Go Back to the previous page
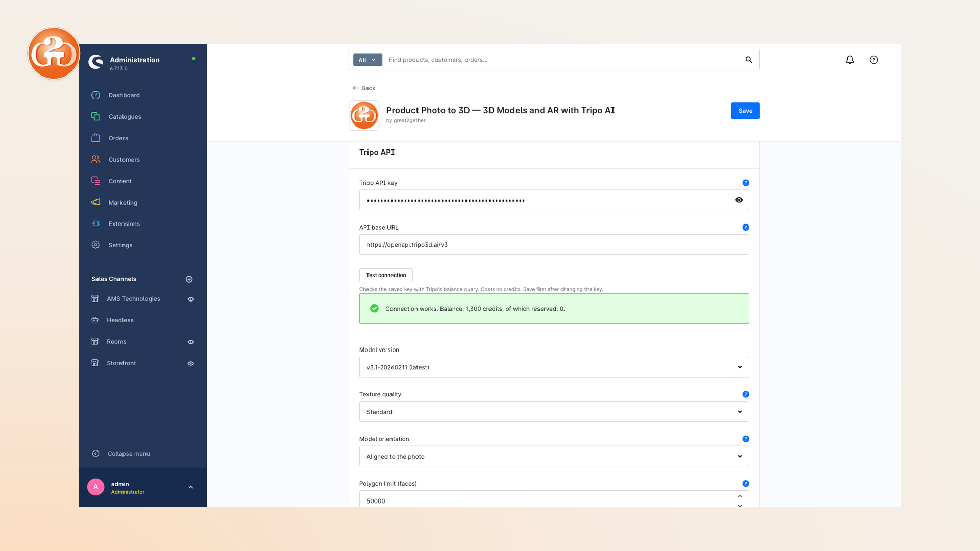 point(364,88)
